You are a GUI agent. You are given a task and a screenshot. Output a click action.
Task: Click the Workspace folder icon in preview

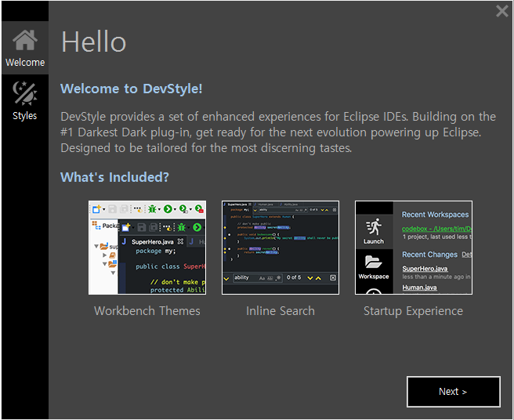coord(374,262)
